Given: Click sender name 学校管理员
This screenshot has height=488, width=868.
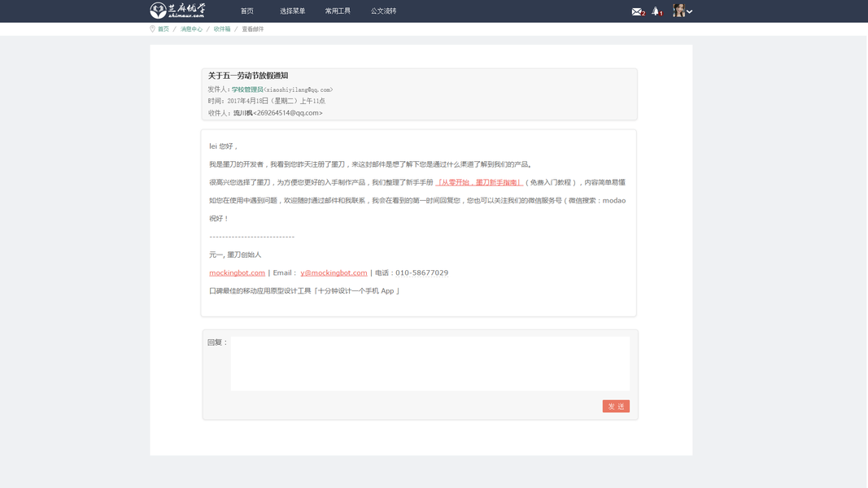Looking at the screenshot, I should point(247,89).
